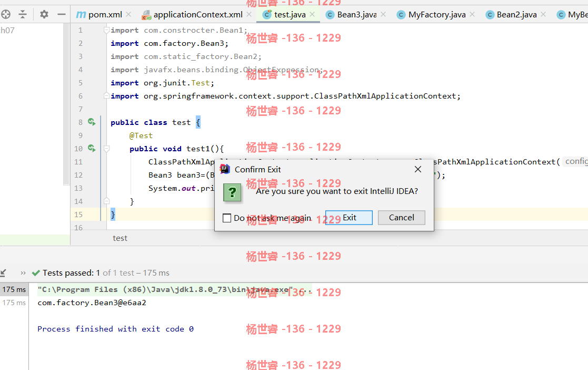
Task: Click 'Process finished with exit code 0' text
Action: tap(115, 329)
